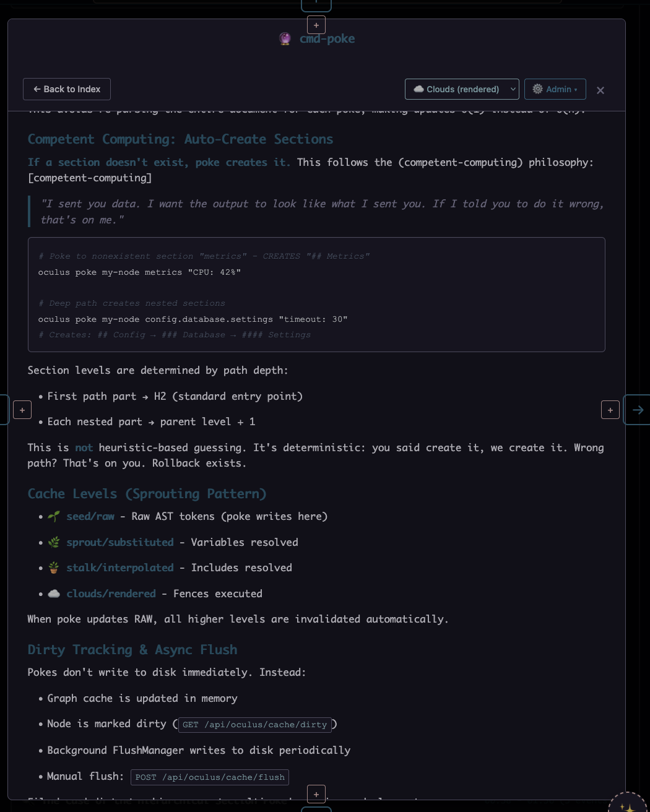Open the stalk/interpolated link

point(120,568)
